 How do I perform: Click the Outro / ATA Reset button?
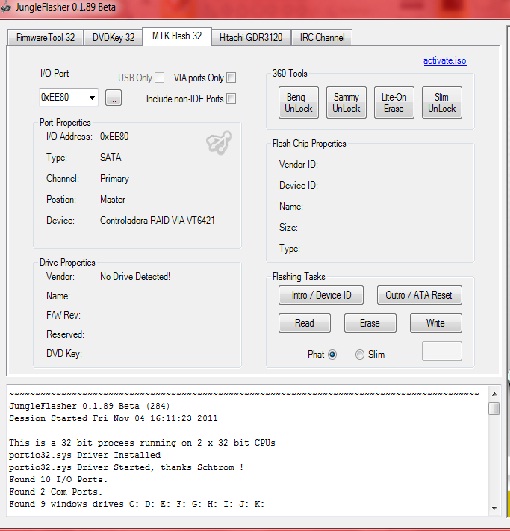(x=419, y=295)
